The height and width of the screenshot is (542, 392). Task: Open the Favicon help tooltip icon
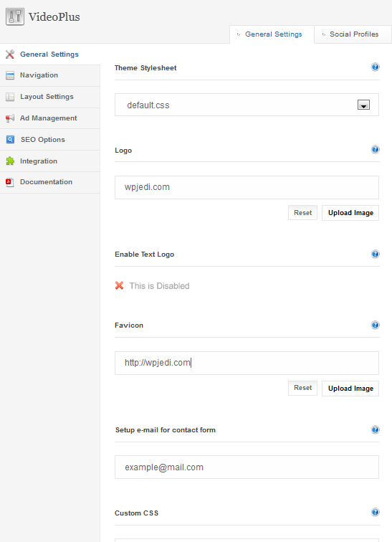tap(375, 325)
